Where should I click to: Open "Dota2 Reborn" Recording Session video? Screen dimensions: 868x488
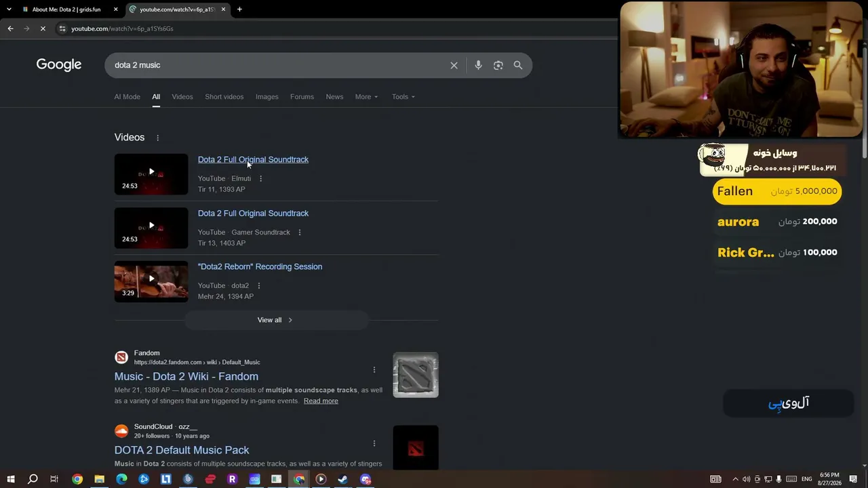(x=260, y=267)
